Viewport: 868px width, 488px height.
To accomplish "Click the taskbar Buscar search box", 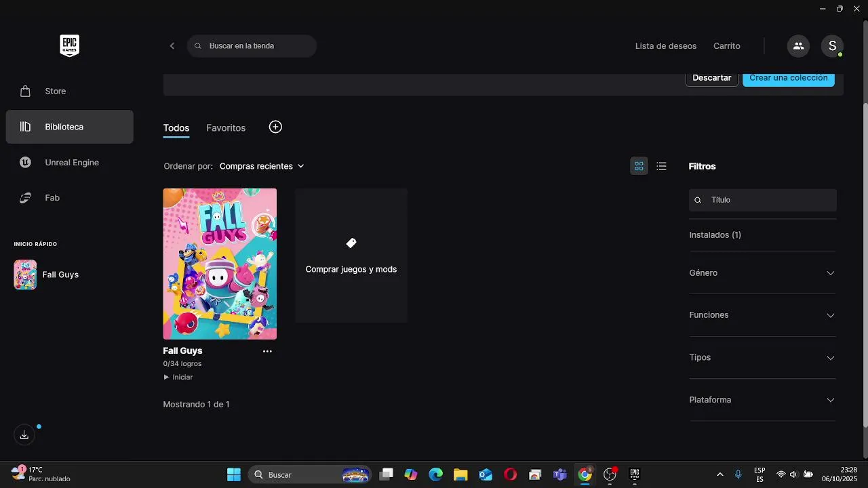I will coord(310,474).
